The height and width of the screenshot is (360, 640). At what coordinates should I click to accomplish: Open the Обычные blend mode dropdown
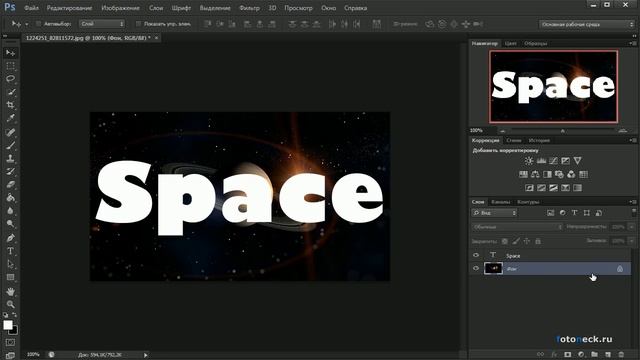(517, 227)
